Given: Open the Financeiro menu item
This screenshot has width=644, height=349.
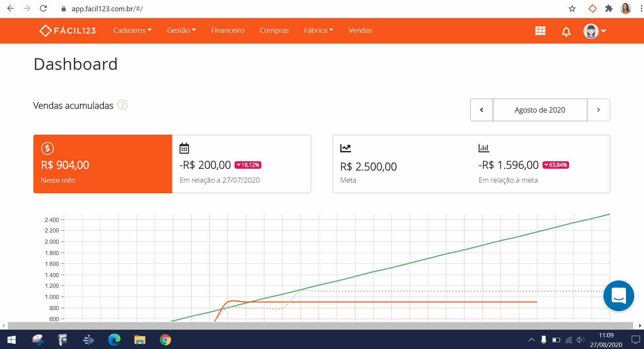Looking at the screenshot, I should point(228,30).
